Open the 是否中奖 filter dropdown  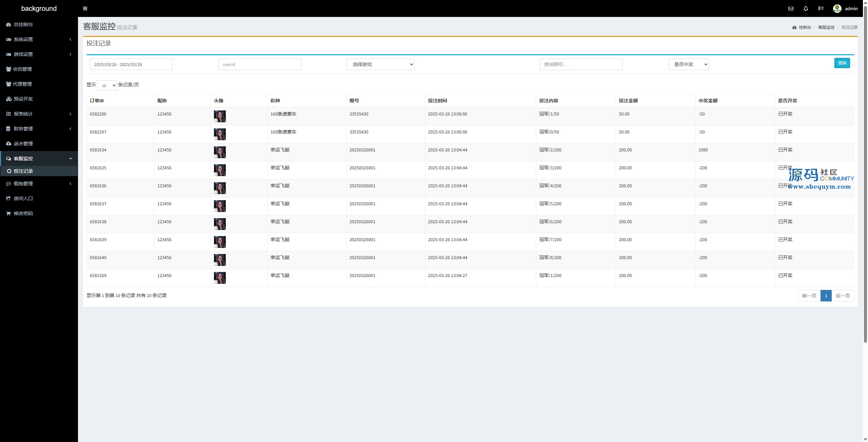[x=688, y=64]
